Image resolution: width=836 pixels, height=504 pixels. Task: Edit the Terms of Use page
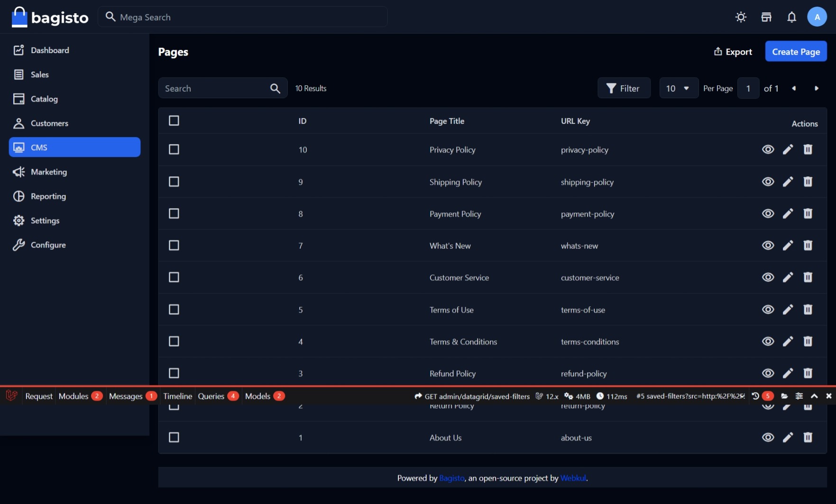click(x=788, y=310)
